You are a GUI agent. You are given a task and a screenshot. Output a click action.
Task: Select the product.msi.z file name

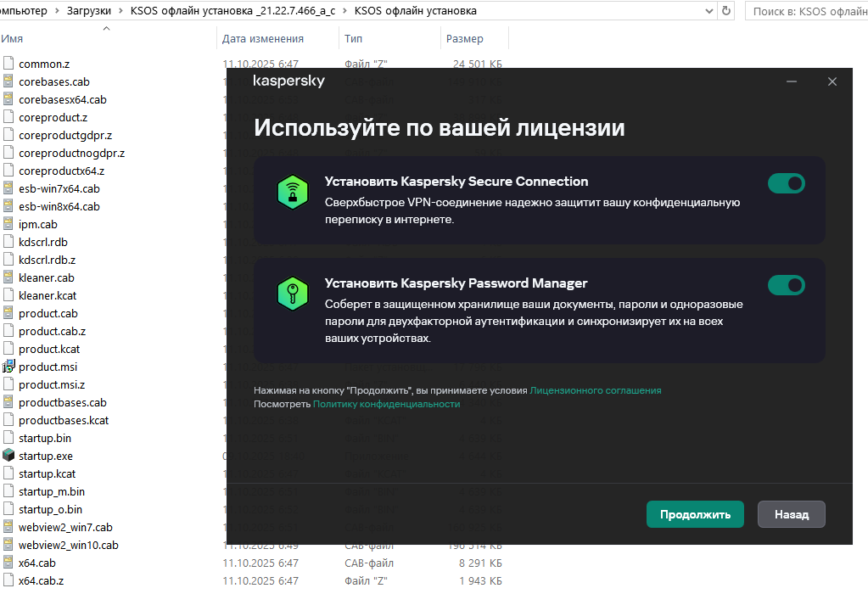coord(52,384)
